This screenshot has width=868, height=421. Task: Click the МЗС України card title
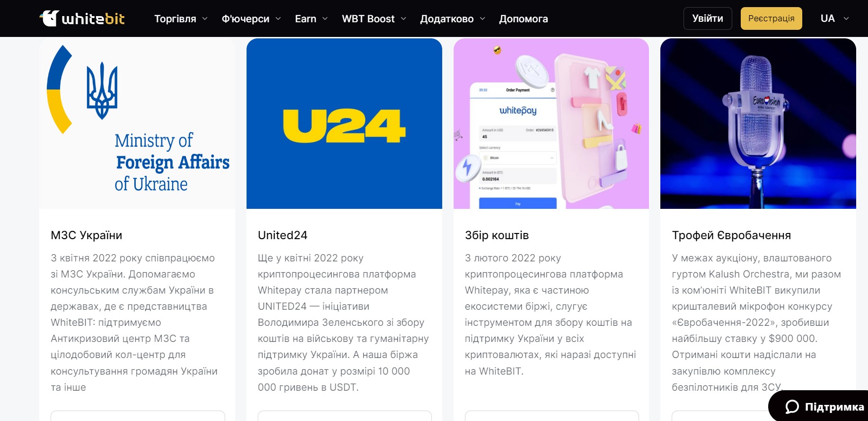(x=87, y=235)
